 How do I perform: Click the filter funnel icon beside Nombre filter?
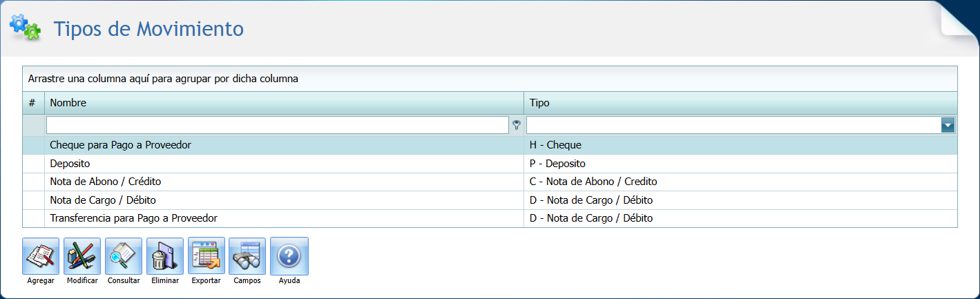(516, 125)
